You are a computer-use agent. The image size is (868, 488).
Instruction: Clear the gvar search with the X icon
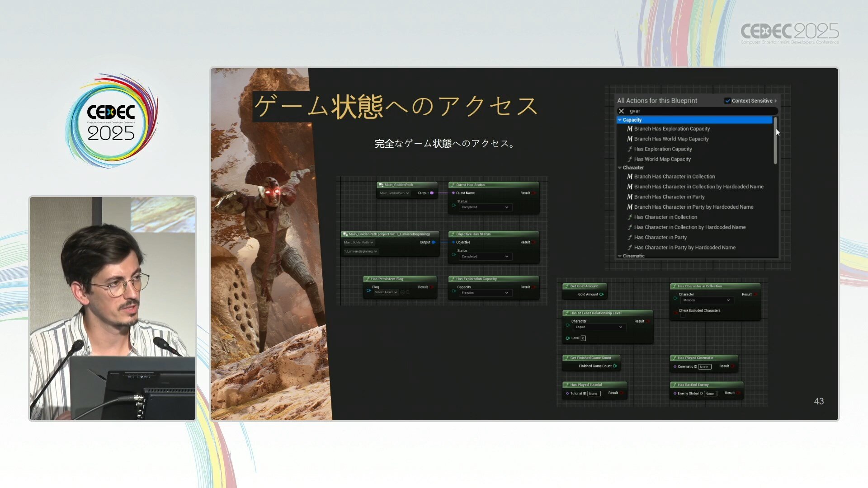point(621,111)
